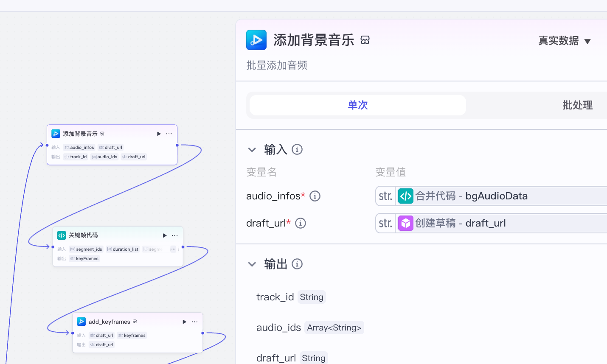The height and width of the screenshot is (364, 607).
Task: Open more options on 关键帧代码 node
Action: coord(175,235)
